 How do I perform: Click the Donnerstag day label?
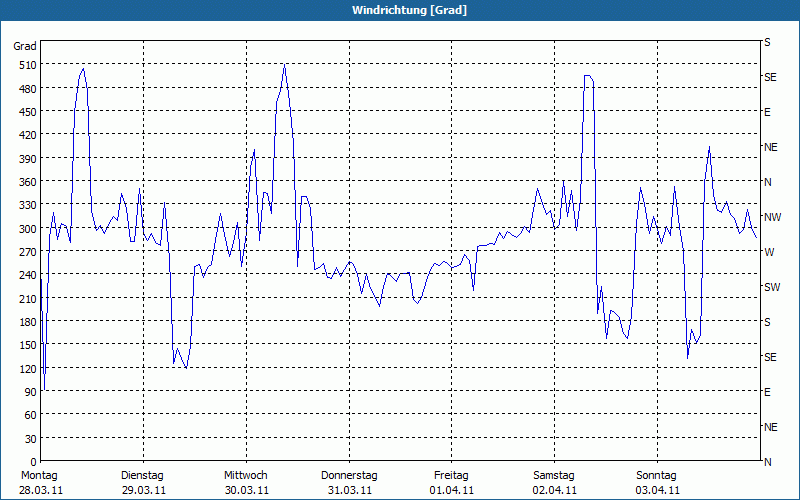349,476
